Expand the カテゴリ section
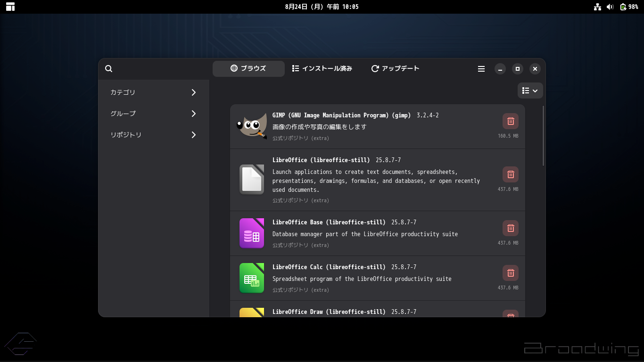The width and height of the screenshot is (644, 362). click(x=154, y=92)
